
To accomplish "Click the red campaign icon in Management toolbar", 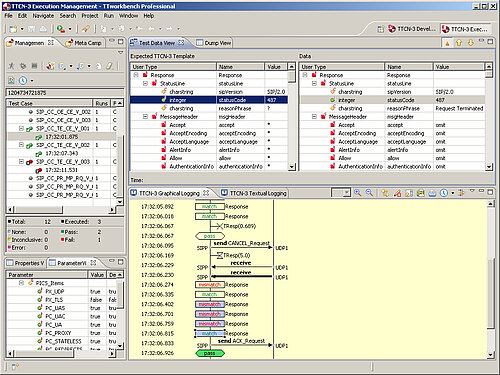I will 50,66.
